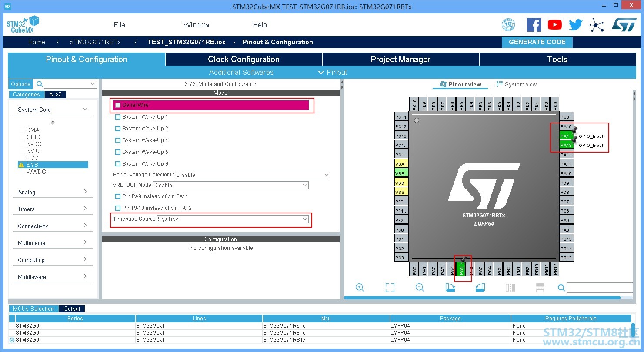Click the category search magnifier icon

40,84
